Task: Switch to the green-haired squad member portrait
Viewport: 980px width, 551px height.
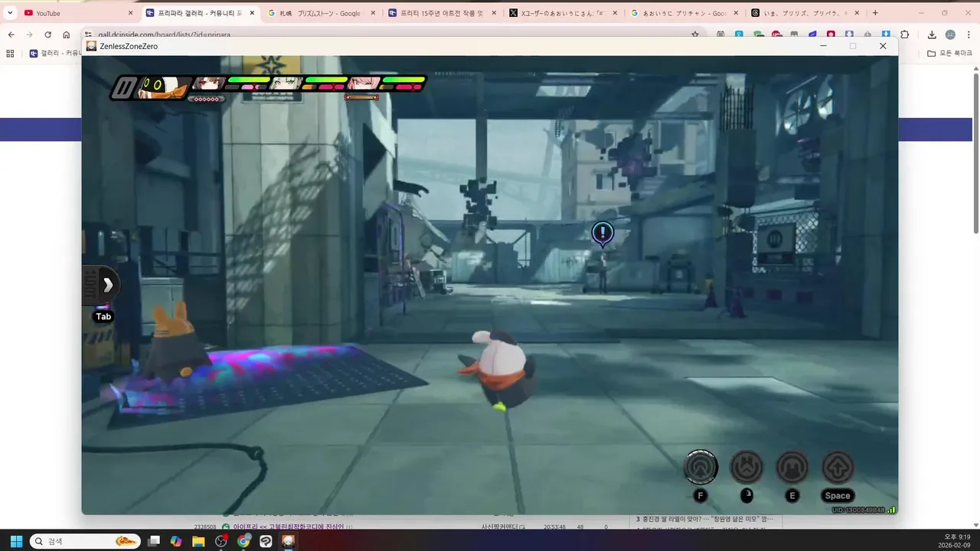Action: [x=286, y=83]
